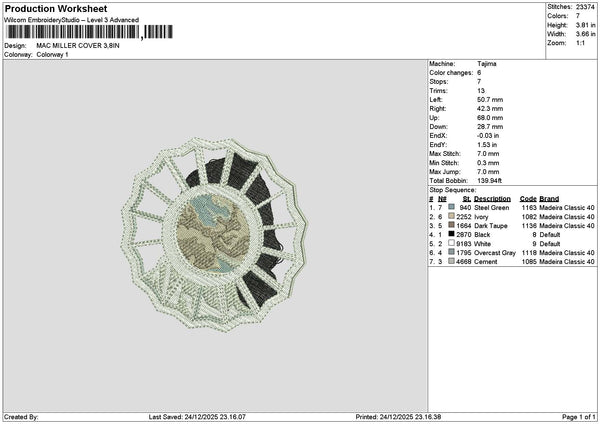The image size is (600, 424).
Task: Click the stitch count '2252' for Ivory
Action: (x=464, y=217)
